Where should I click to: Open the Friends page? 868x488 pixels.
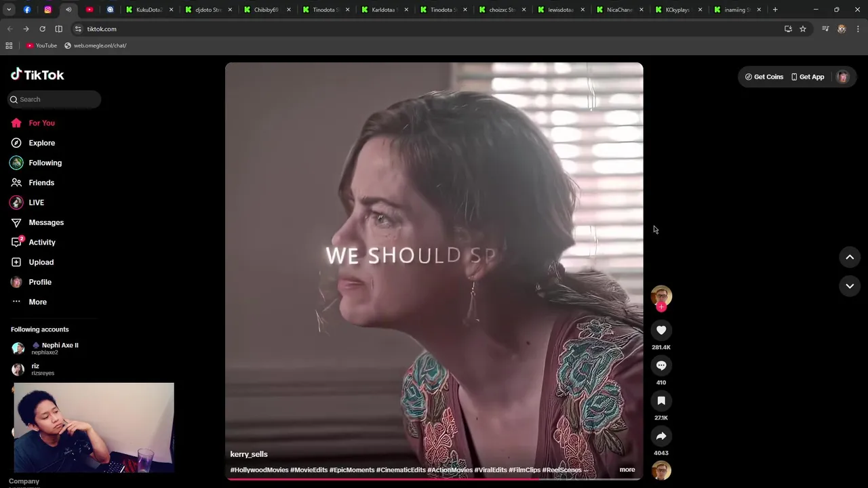tap(41, 182)
